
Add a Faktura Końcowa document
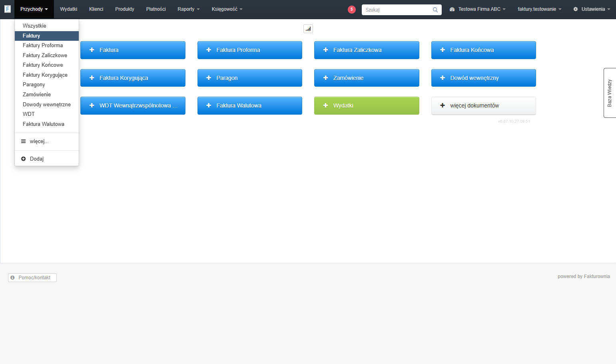point(484,50)
